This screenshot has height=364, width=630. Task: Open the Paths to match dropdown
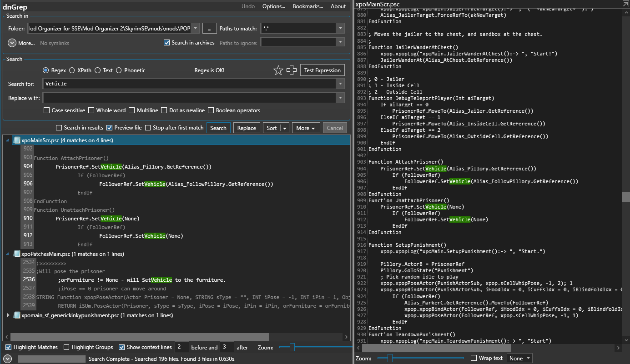pyautogui.click(x=340, y=29)
